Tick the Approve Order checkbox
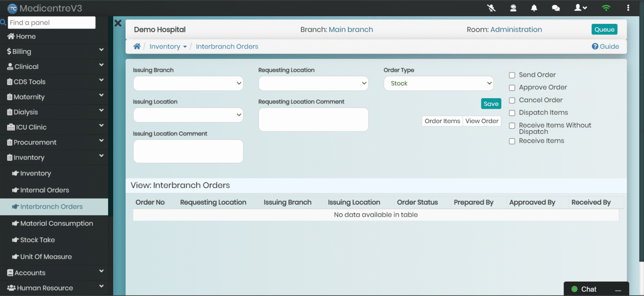The width and height of the screenshot is (644, 296). 512,88
